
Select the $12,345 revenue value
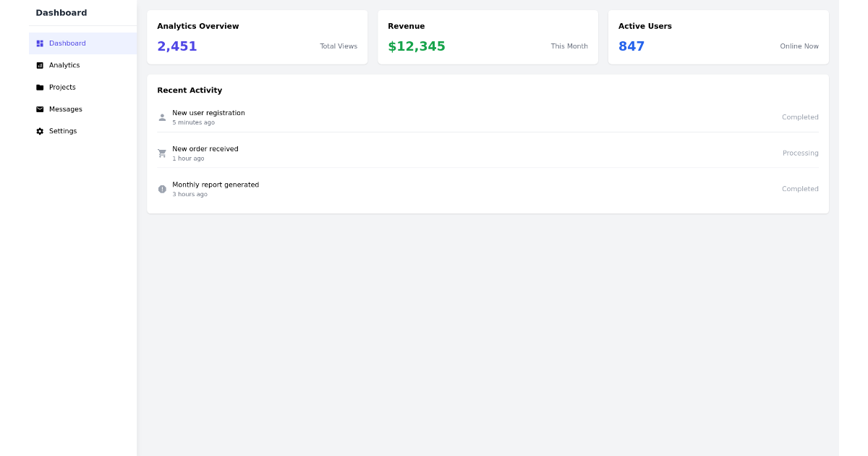(x=416, y=46)
